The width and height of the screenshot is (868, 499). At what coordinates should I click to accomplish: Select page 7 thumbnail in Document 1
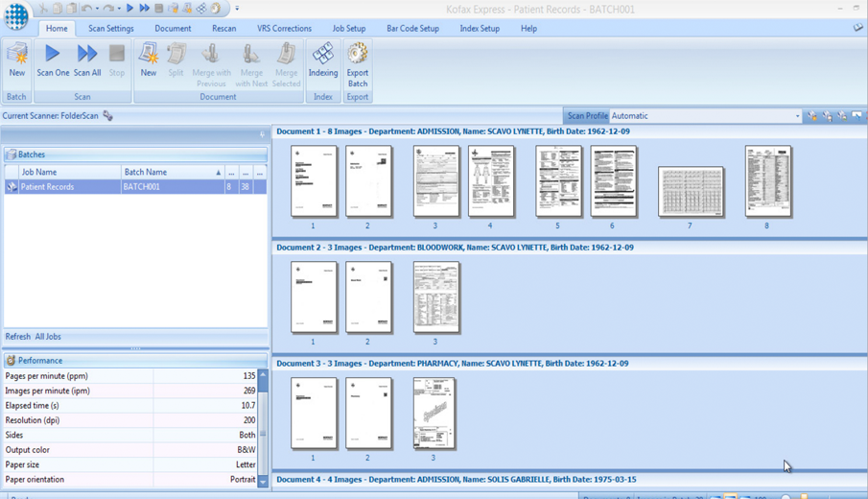691,191
